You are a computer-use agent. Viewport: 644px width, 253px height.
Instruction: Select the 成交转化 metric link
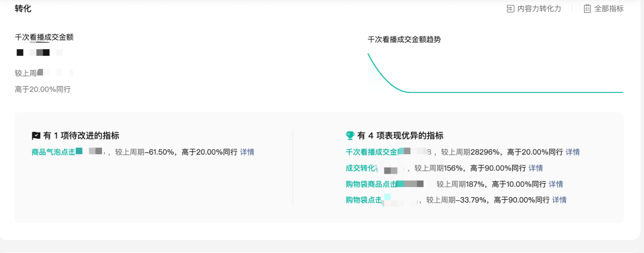point(361,168)
